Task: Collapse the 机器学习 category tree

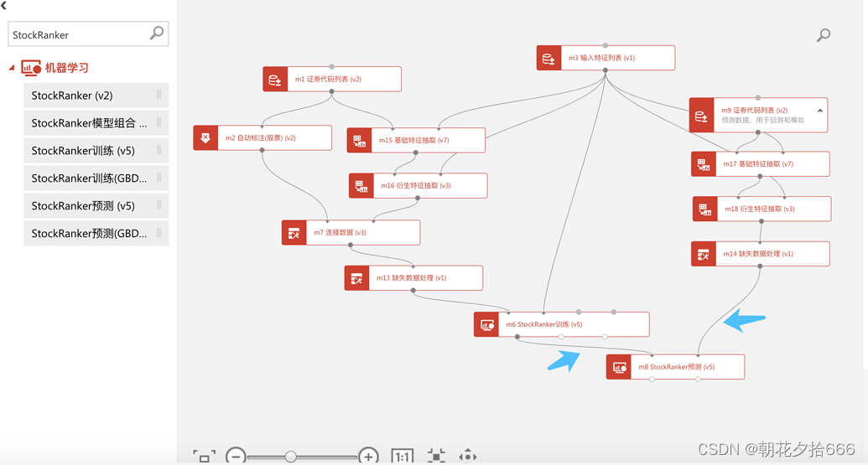Action: pyautogui.click(x=11, y=68)
